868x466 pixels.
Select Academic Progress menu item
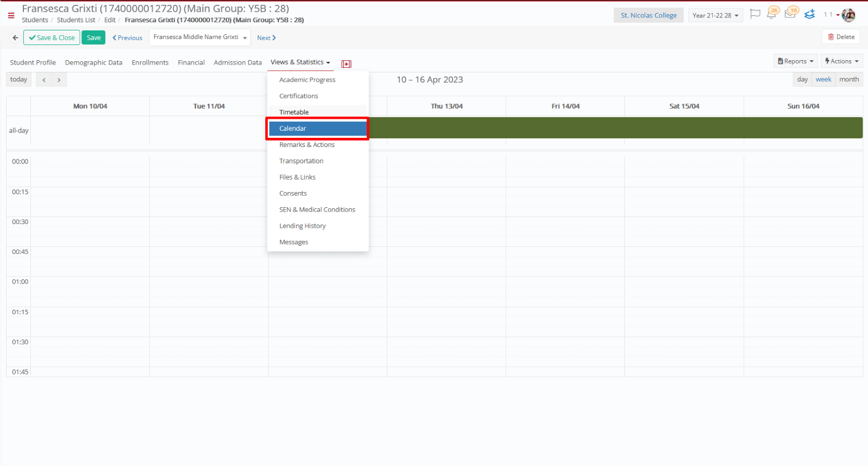(318, 80)
